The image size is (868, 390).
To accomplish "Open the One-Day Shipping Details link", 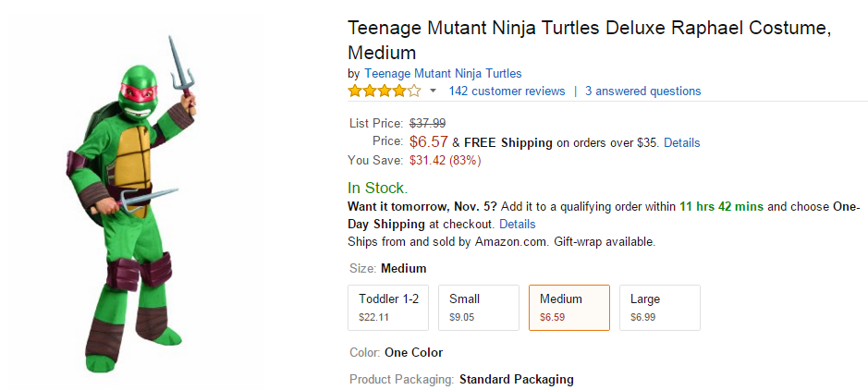I will click(x=517, y=224).
